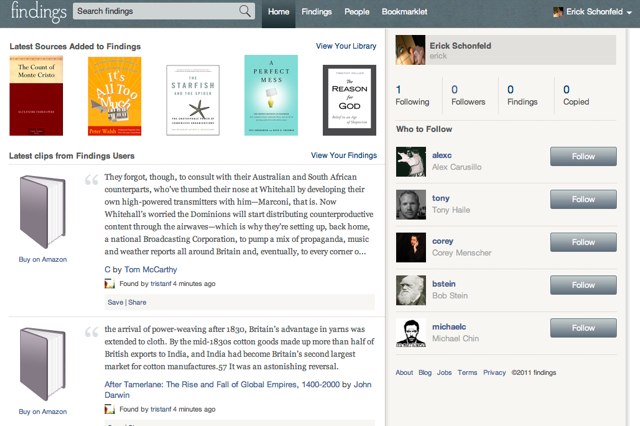Click the magnifier icon in search box

coord(245,12)
